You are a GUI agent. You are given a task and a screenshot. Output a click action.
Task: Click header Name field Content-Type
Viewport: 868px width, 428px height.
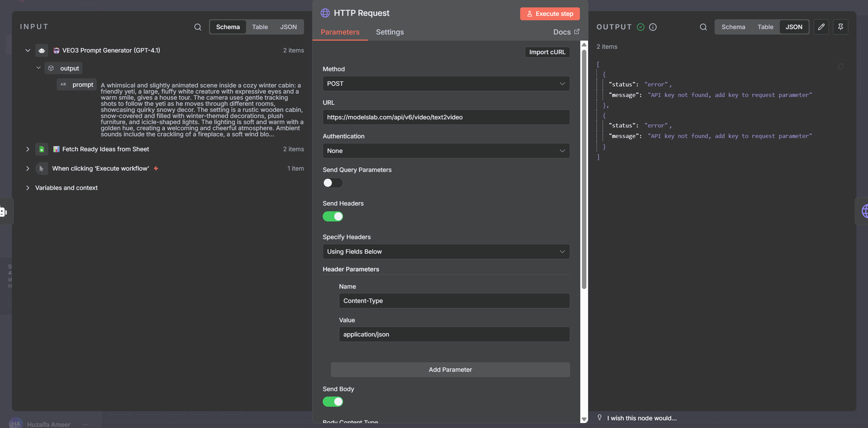pos(454,301)
